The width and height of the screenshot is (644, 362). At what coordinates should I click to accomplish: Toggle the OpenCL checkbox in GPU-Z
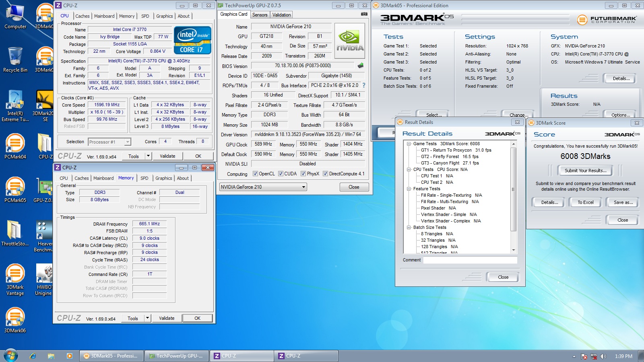255,174
